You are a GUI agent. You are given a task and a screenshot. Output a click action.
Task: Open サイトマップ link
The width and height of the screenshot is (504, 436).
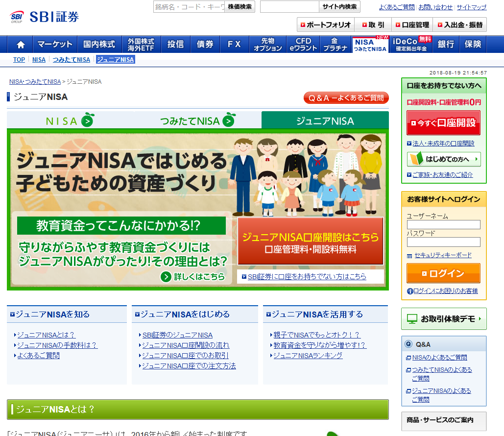[472, 7]
